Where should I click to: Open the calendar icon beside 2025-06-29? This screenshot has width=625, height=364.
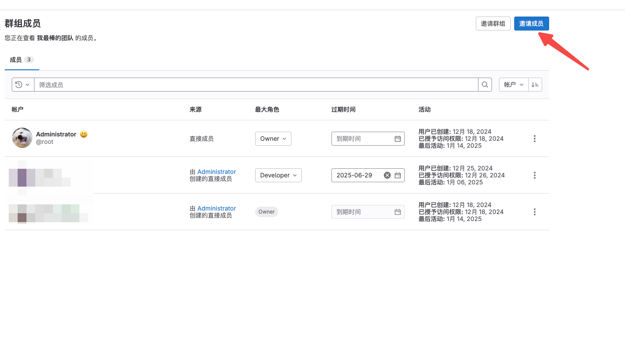(398, 175)
